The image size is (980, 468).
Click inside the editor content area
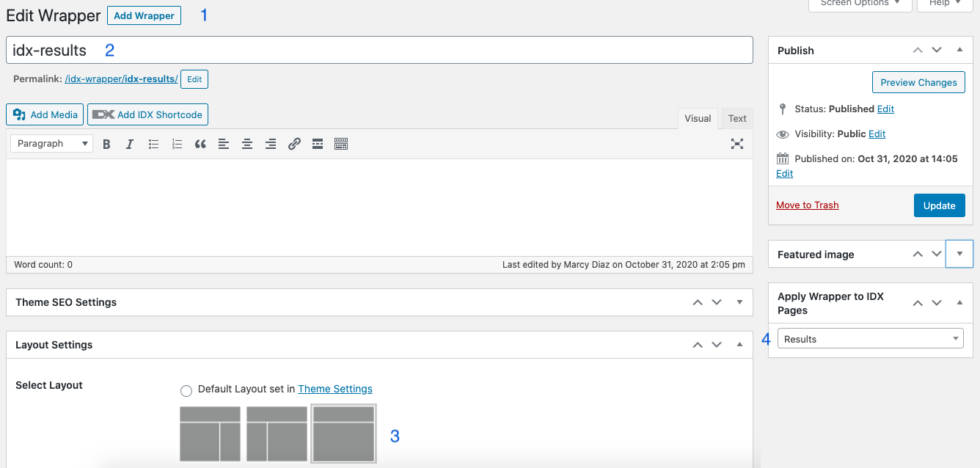pos(379,207)
